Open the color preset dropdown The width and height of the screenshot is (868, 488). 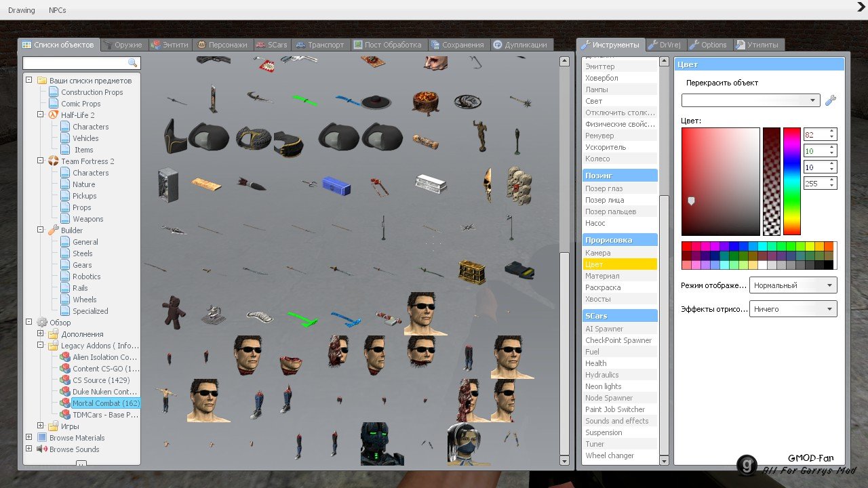(x=751, y=100)
